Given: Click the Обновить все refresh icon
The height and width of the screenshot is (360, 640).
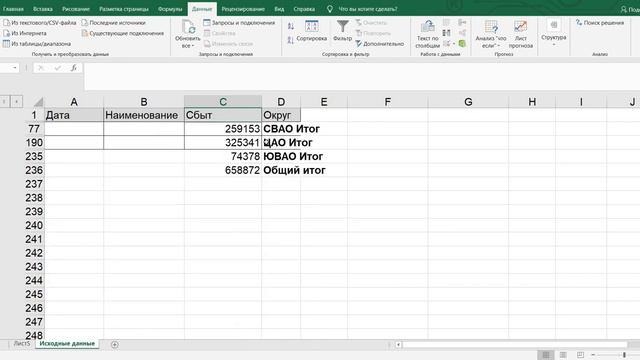Looking at the screenshot, I should [189, 27].
